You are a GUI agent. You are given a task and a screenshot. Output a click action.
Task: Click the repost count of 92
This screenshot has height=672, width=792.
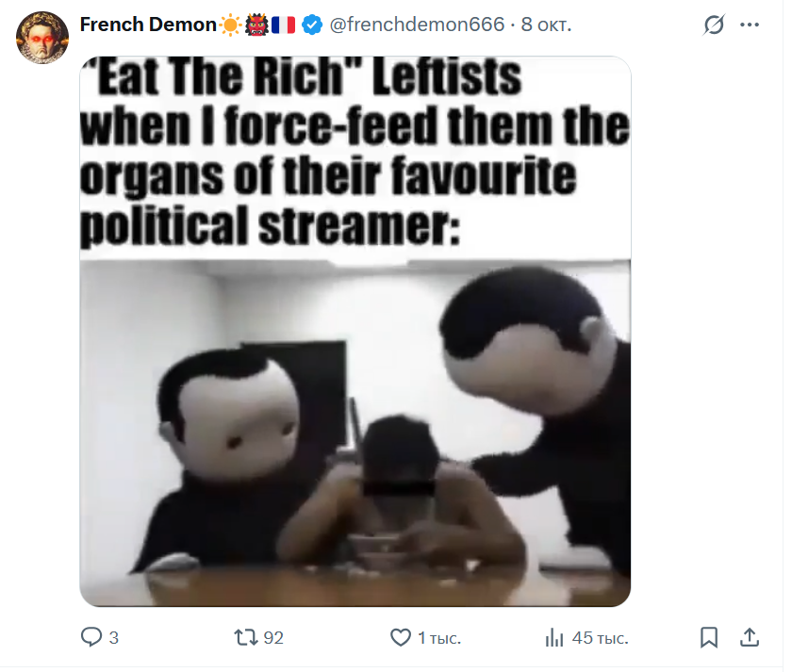click(x=273, y=638)
